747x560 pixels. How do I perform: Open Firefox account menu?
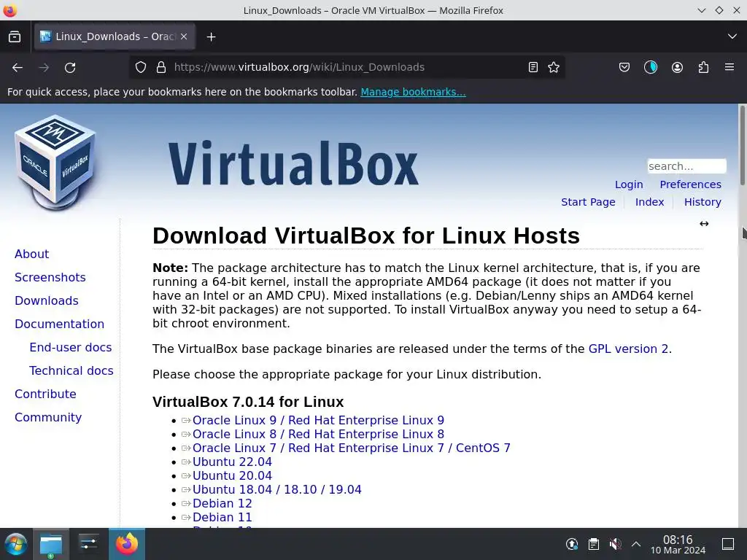(677, 67)
